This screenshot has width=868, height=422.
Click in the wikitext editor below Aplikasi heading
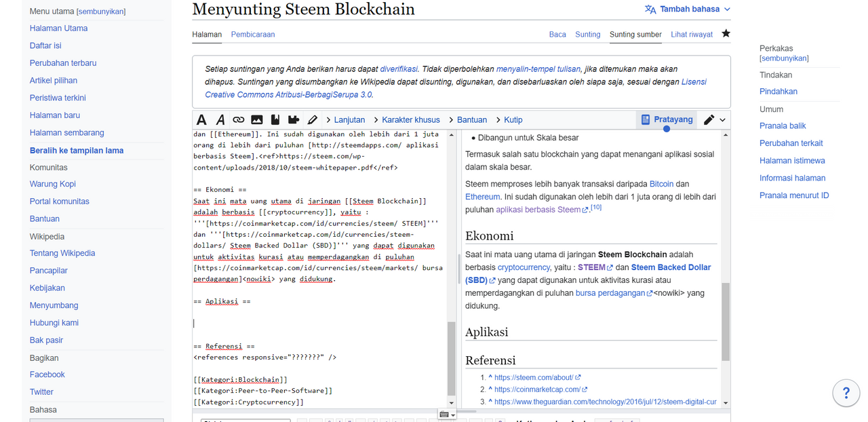click(319, 324)
